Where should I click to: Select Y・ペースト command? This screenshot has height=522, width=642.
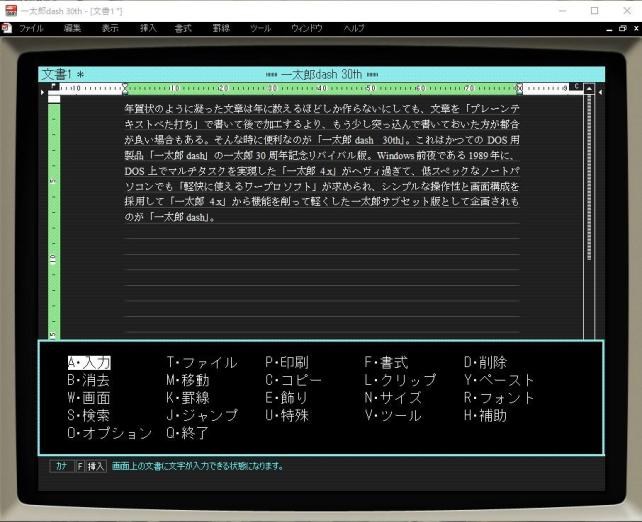click(x=499, y=380)
